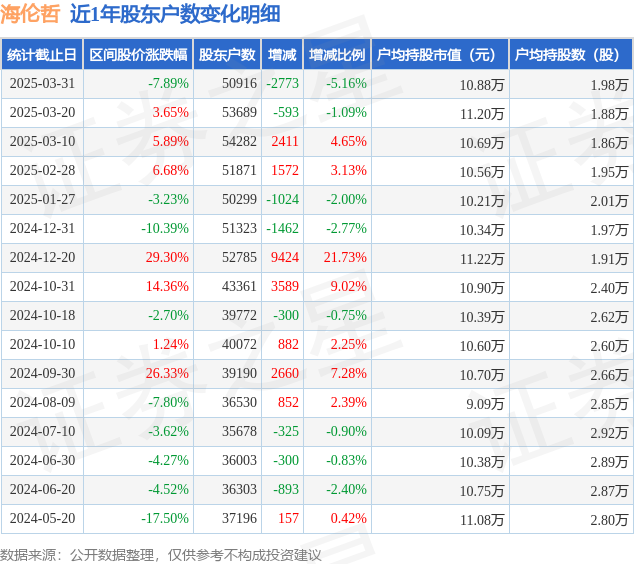
Task: Click the date cell 2024-12-20
Action: (42, 258)
